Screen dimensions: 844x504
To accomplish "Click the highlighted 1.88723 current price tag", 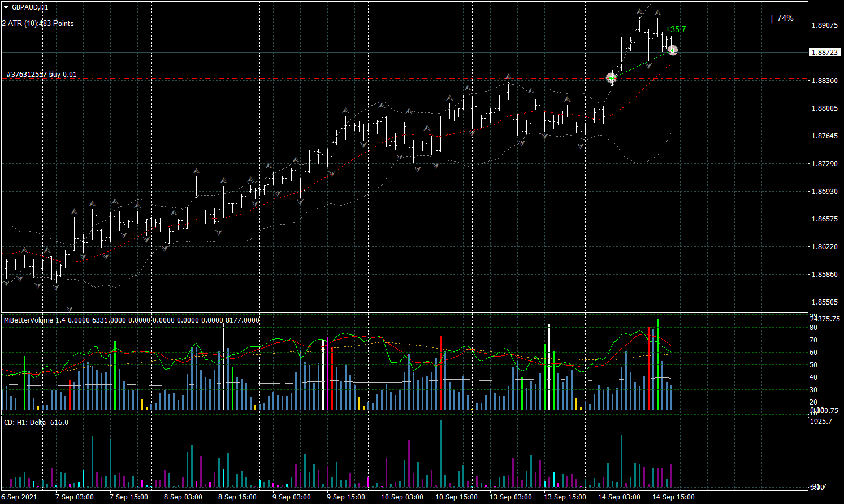I will 825,52.
